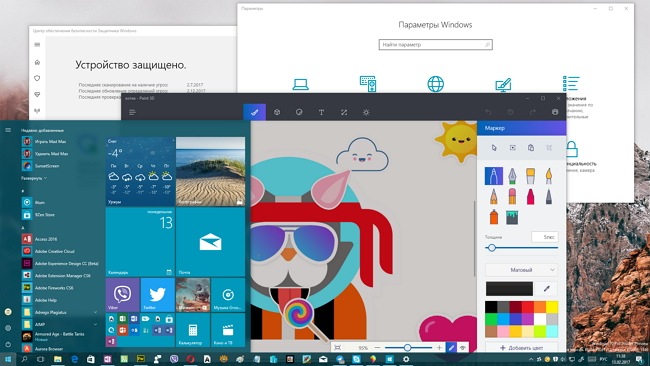This screenshot has width=650, height=366.
Task: Toggle the 2D pencil view button
Action: [x=451, y=348]
